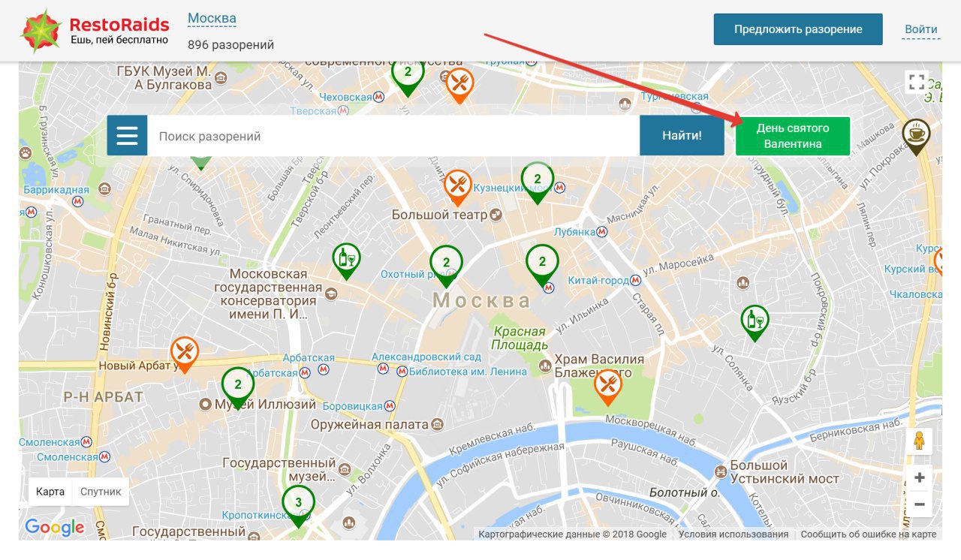
Task: Open the hamburger menu beside search
Action: pos(127,135)
